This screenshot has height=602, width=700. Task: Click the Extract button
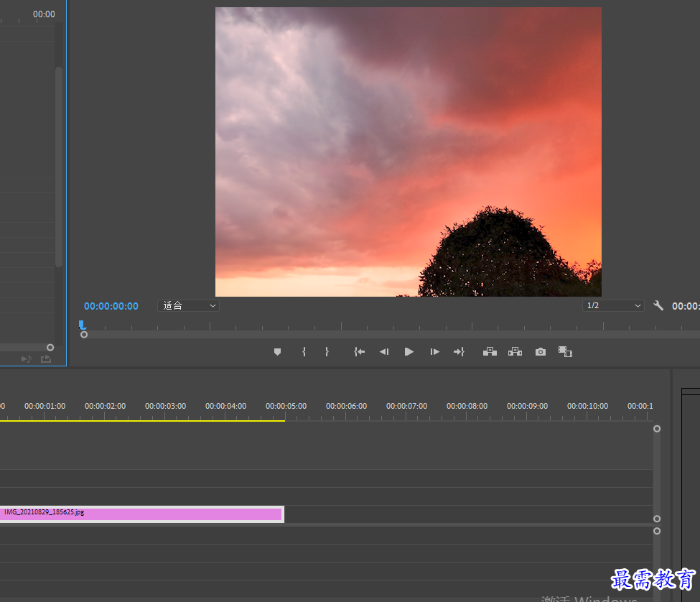point(515,352)
